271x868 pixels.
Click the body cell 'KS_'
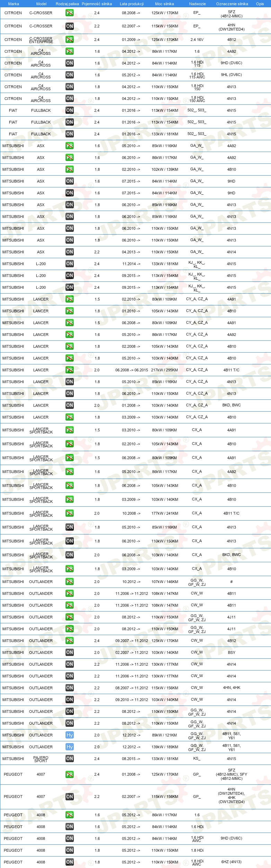197,758
